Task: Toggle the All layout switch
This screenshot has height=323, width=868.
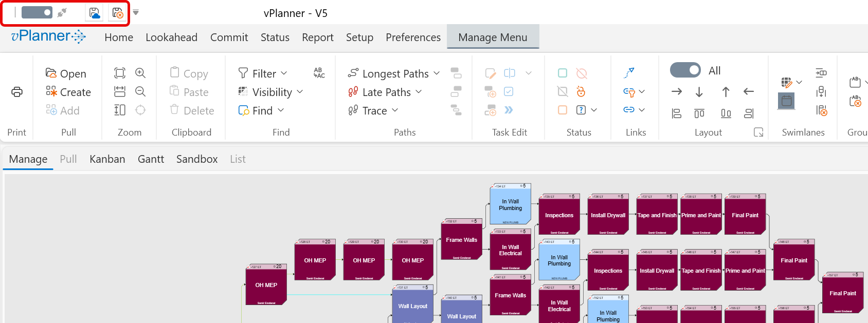Action: (685, 70)
